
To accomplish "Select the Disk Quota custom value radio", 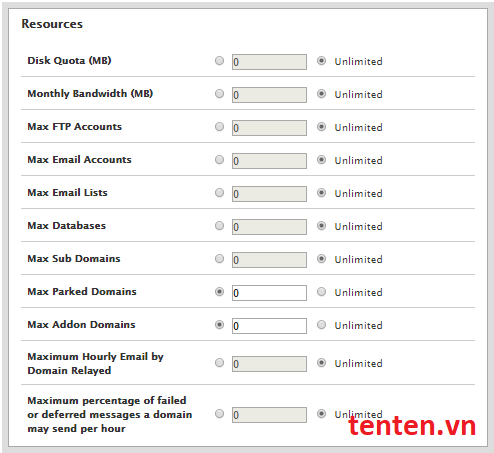I will [219, 61].
